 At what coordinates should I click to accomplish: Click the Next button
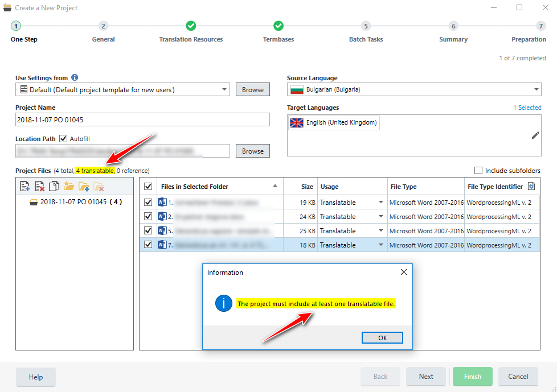[426, 377]
